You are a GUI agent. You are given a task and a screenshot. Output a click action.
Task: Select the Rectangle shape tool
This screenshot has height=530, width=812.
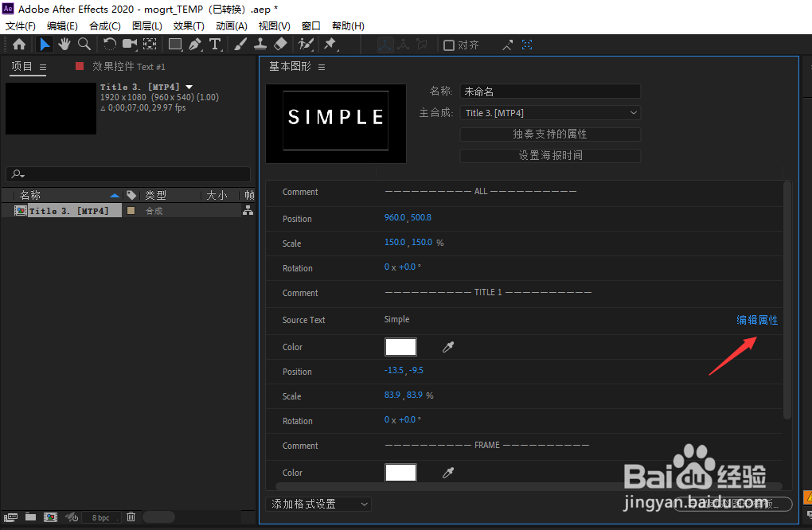pyautogui.click(x=175, y=45)
